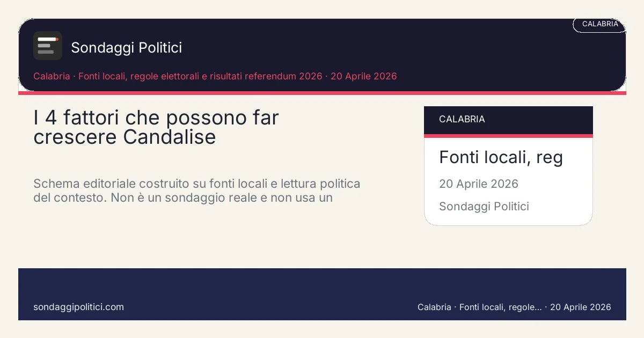Open the headline about the 4 fattori

coord(156,127)
